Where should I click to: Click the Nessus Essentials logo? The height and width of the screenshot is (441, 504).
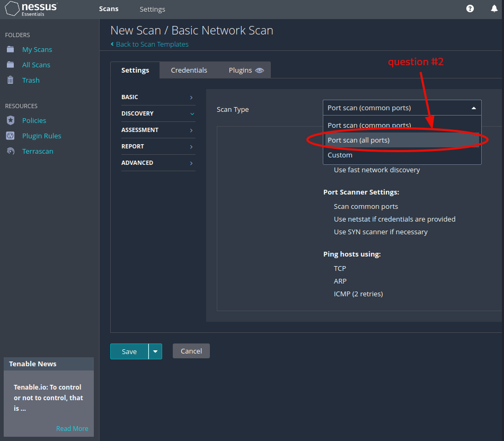(31, 9)
